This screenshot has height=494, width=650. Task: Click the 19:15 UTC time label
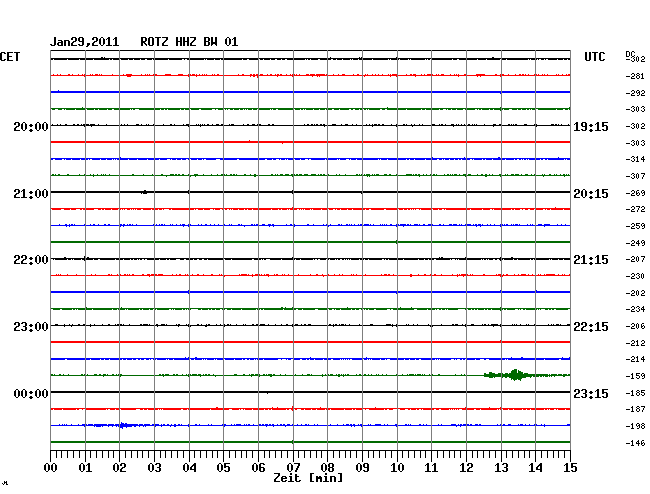coord(591,127)
